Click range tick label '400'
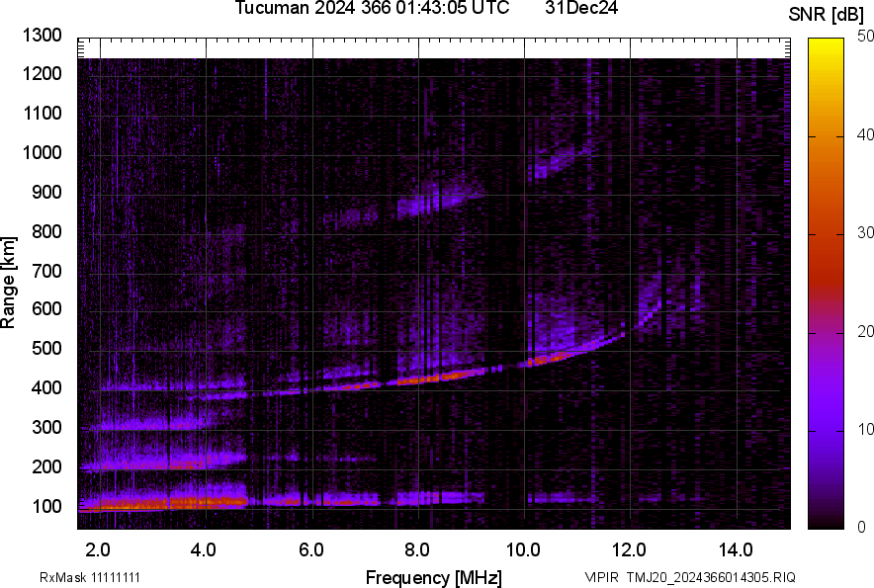Screen dimensions: 874x588 pos(46,387)
